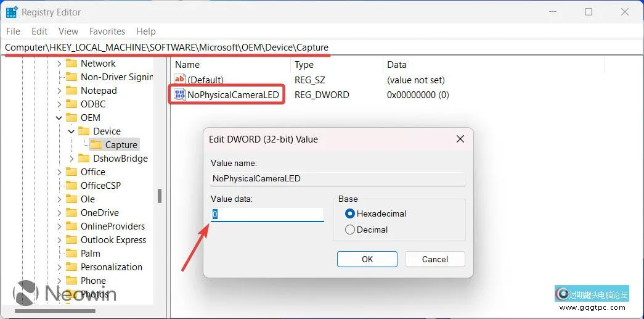Viewport: 644px width, 319px height.
Task: Click the tree pane vertical scrollbar thumb
Action: click(160, 196)
